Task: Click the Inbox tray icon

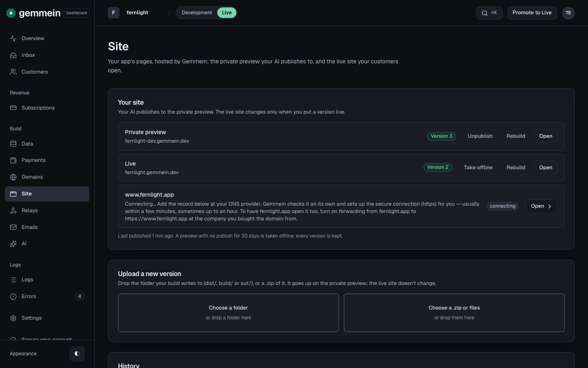Action: click(13, 55)
